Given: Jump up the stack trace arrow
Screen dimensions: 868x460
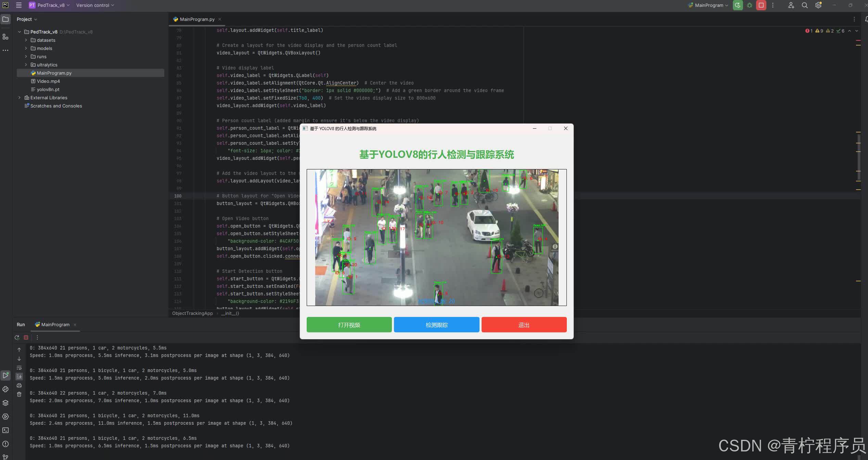Looking at the screenshot, I should (x=19, y=349).
